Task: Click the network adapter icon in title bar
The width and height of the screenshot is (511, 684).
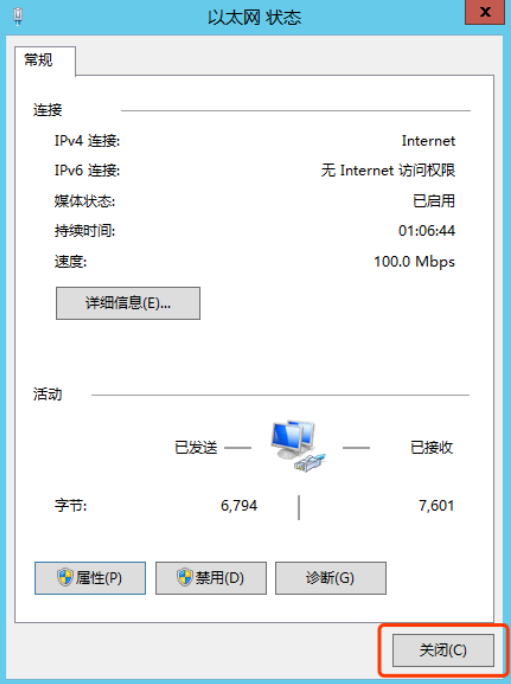Action: (x=18, y=17)
